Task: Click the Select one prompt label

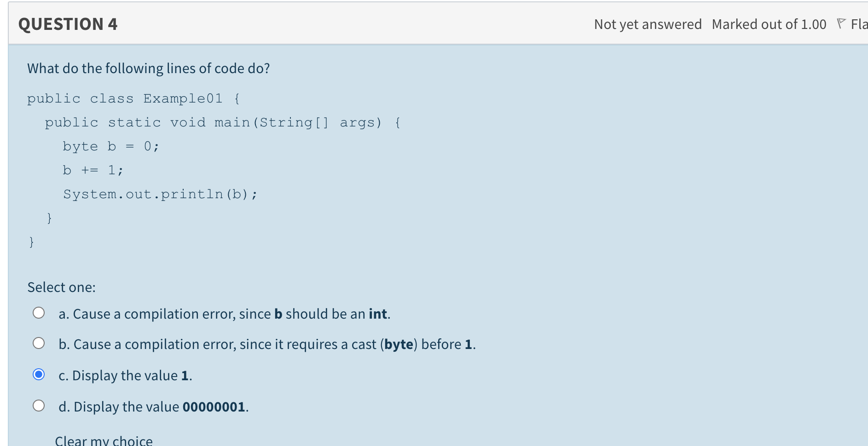Action: click(61, 286)
